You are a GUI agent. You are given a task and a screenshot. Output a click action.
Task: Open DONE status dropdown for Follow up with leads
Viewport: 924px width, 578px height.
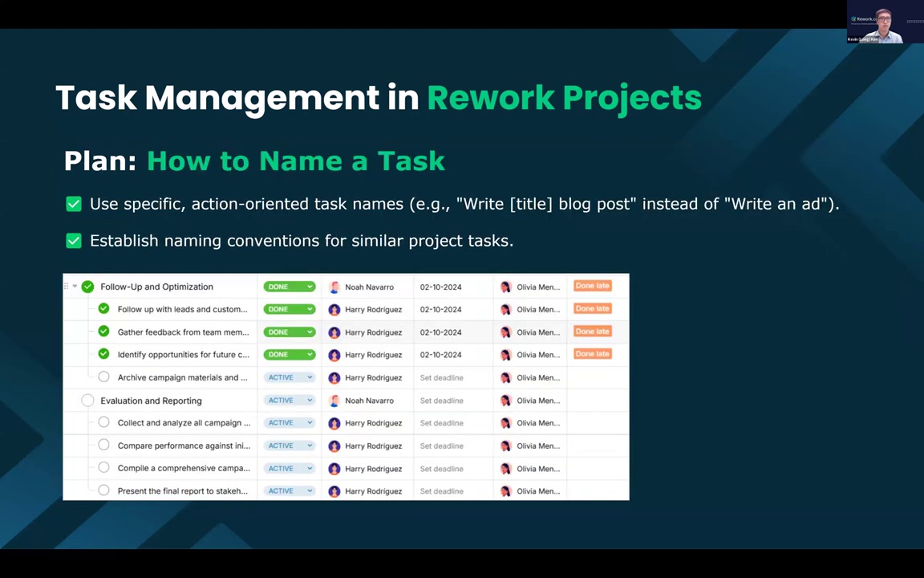click(290, 309)
